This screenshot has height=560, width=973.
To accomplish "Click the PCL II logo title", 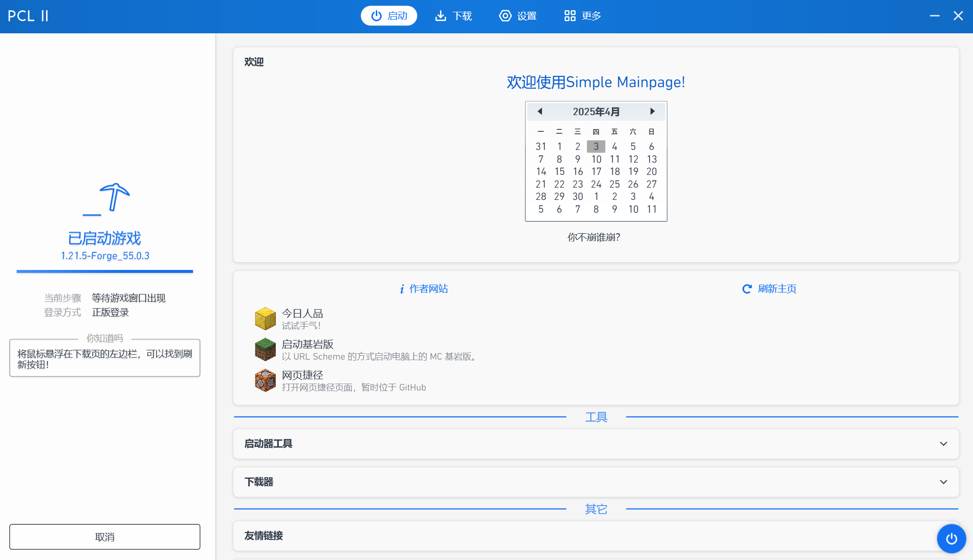I will (28, 16).
